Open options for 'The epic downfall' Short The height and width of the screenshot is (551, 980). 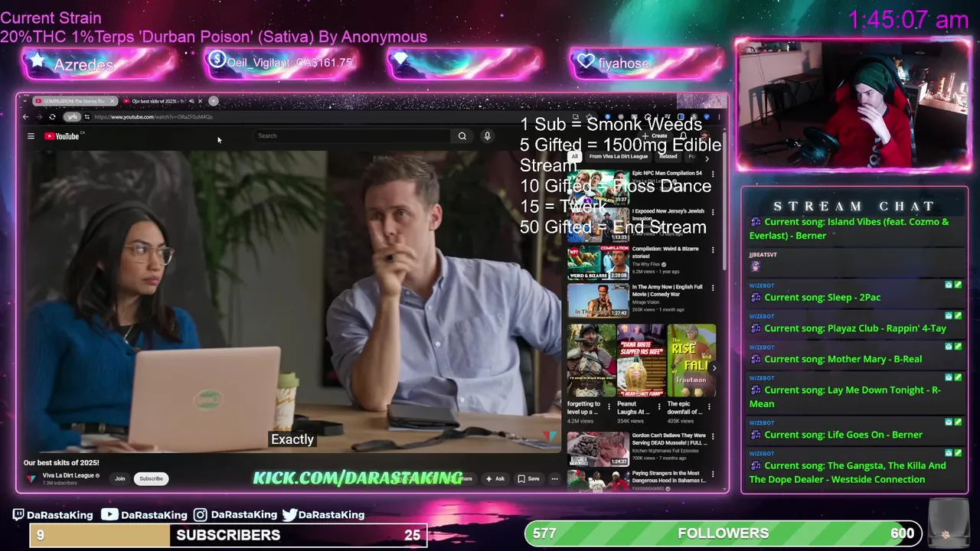click(710, 406)
